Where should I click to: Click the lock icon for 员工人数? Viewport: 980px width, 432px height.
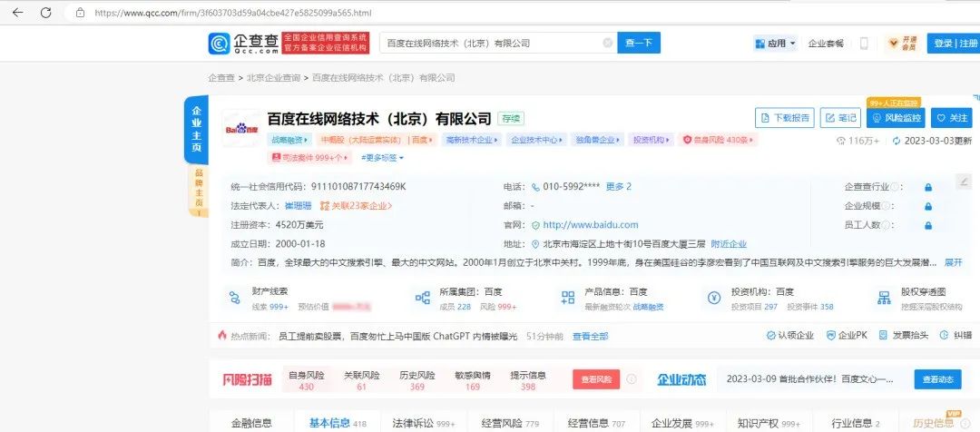(x=928, y=225)
